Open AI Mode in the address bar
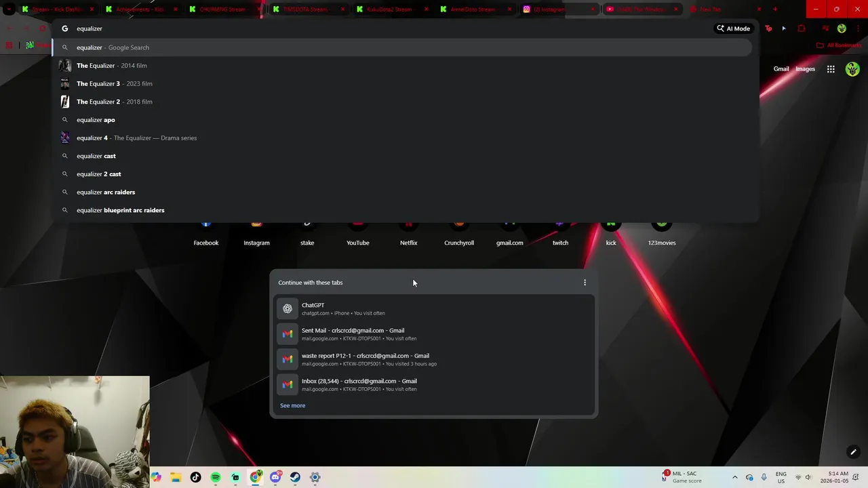868x488 pixels. point(734,28)
